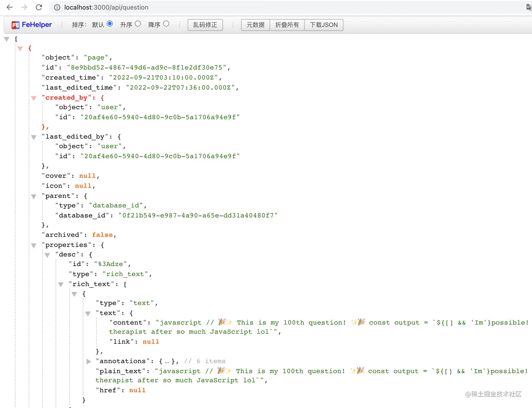Screen dimensions: 532x408
Task: Click the "%3Adze" id value
Action: [x=110, y=264]
